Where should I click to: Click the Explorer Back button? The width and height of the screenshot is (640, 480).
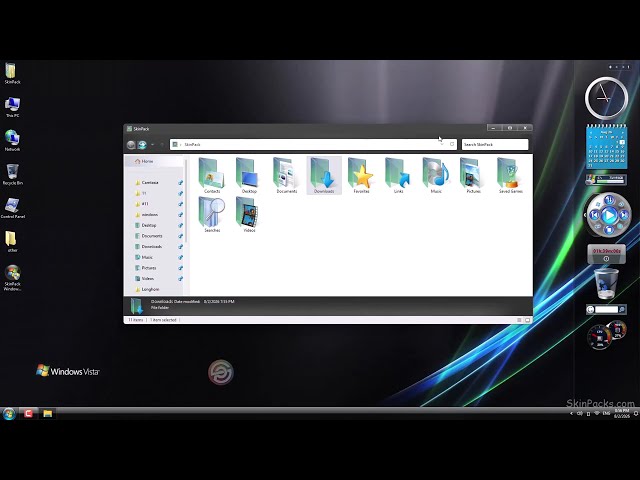(131, 144)
